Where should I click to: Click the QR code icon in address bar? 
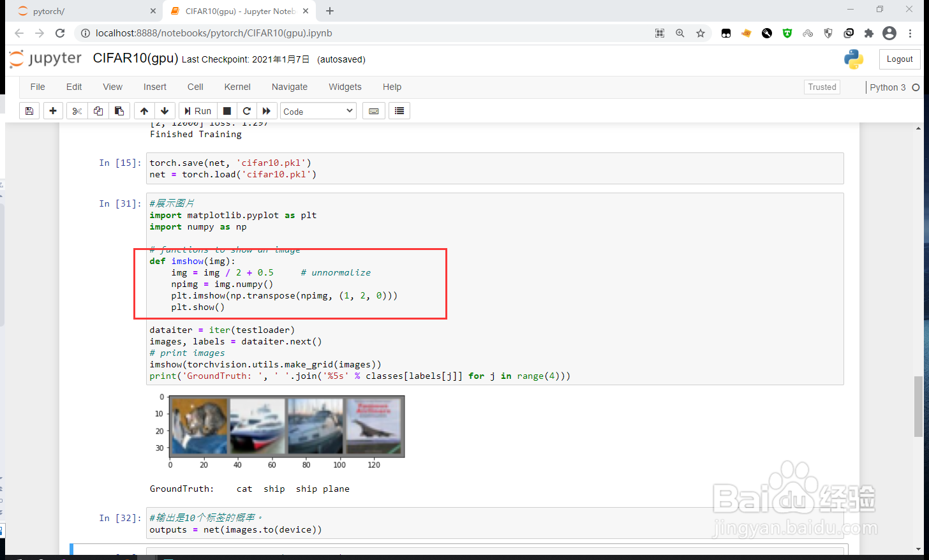660,33
